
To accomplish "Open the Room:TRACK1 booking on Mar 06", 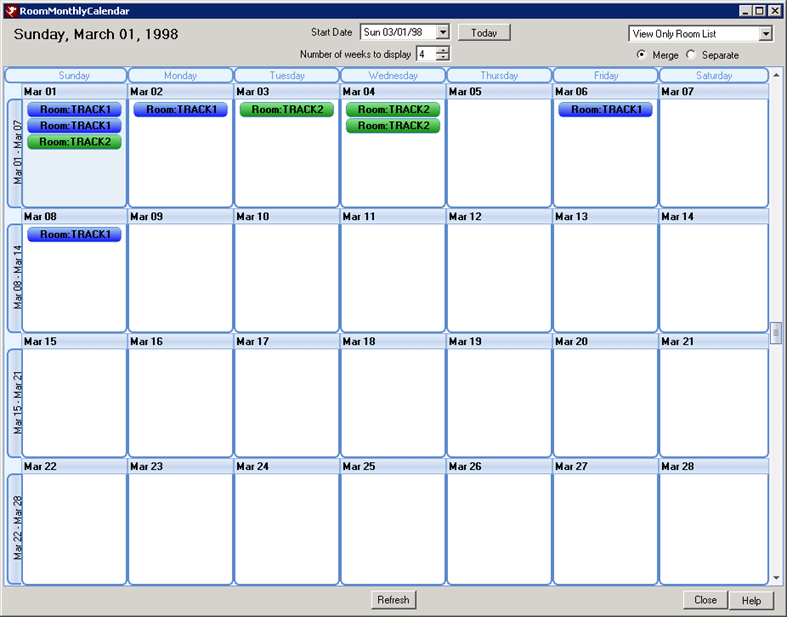I will coord(605,110).
